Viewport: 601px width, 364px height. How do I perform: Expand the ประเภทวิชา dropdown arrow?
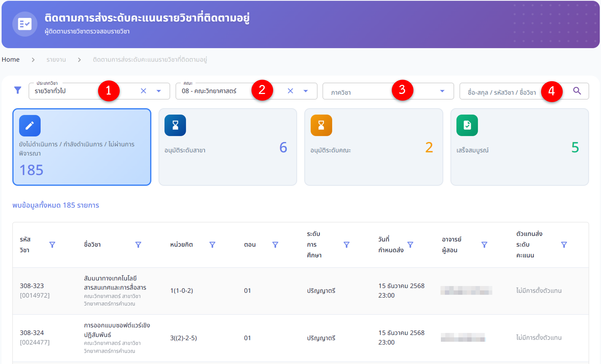159,91
